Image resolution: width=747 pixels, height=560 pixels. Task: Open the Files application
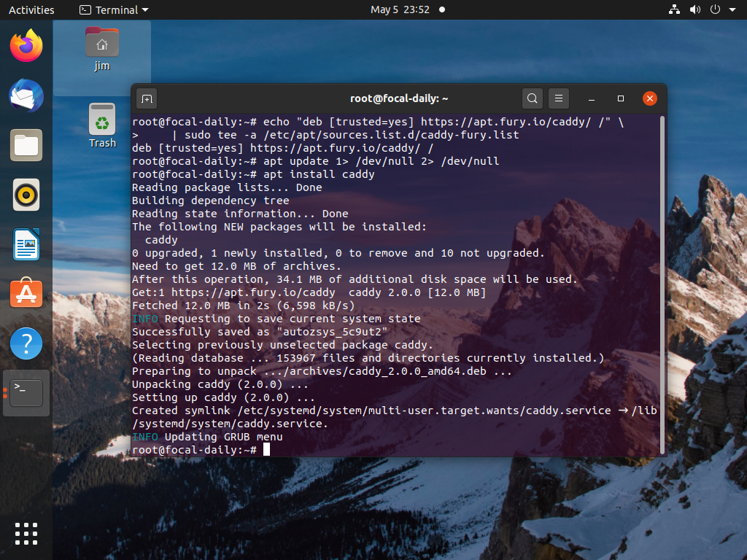coord(26,145)
